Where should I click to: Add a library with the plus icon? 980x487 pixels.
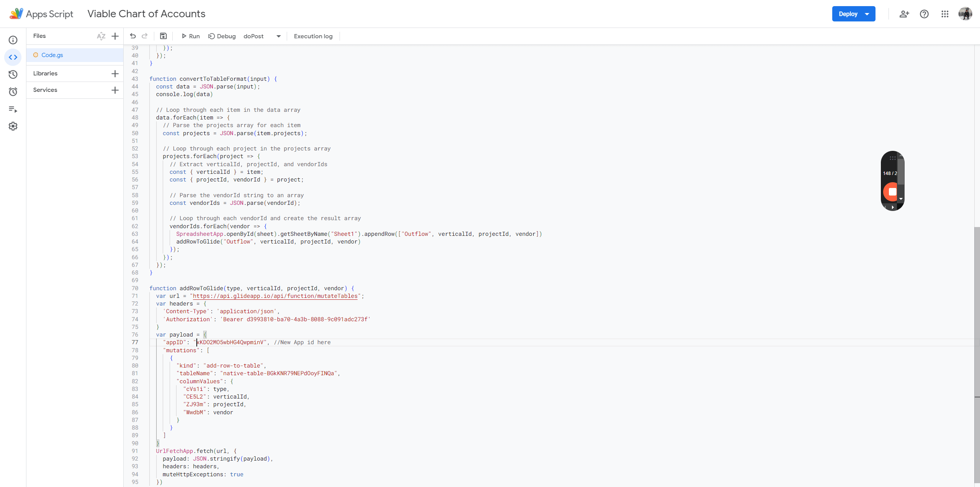pos(115,74)
